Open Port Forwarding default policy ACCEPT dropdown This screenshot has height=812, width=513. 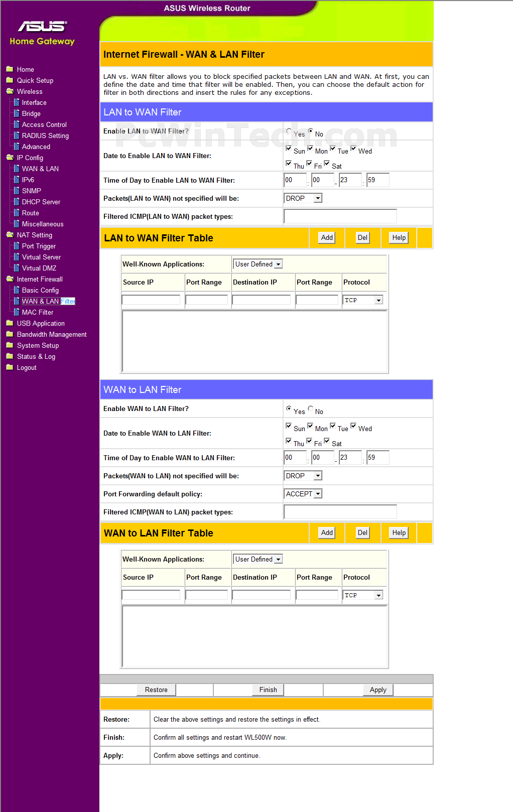pos(303,494)
